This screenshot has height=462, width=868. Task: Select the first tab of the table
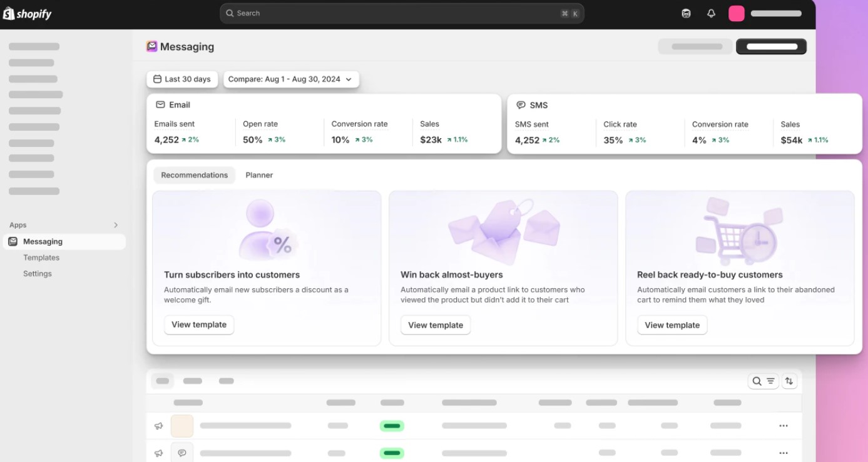point(163,381)
